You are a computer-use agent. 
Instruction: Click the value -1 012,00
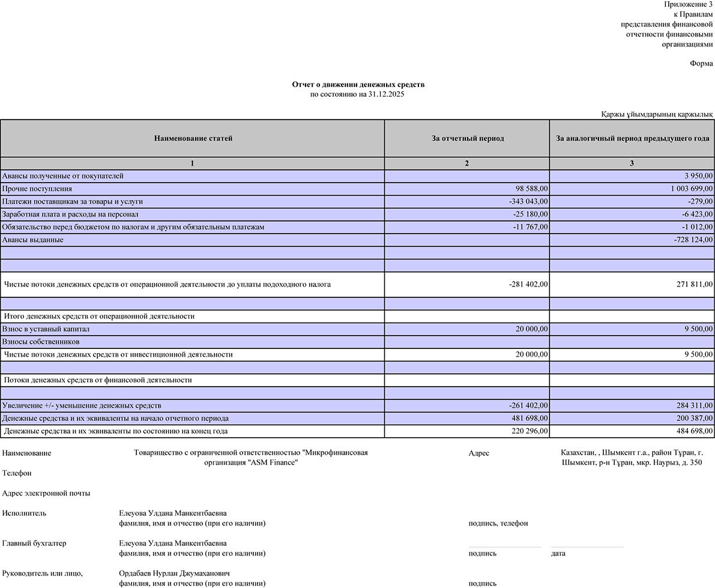697,227
